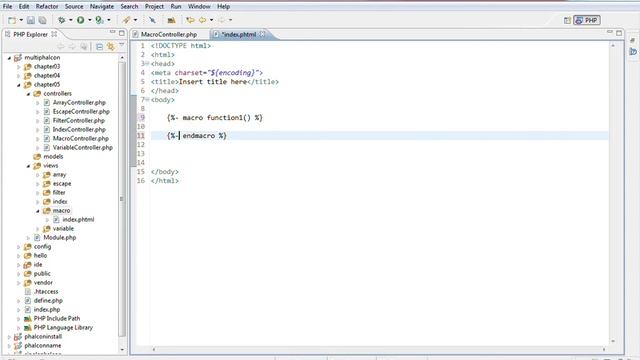
Task: Open the Run configurations dropdown arrow
Action: point(90,20)
